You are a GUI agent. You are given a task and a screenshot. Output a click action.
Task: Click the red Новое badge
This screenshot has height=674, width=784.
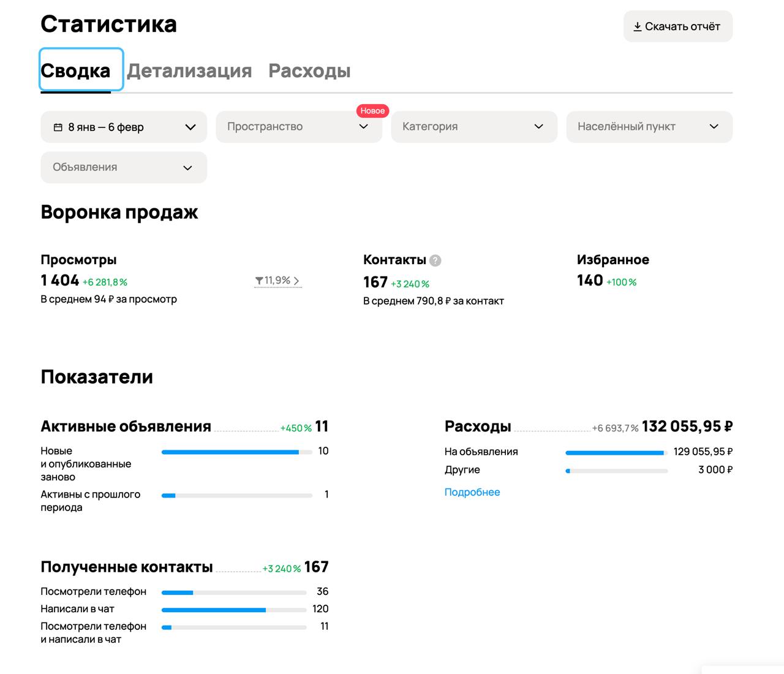point(372,111)
